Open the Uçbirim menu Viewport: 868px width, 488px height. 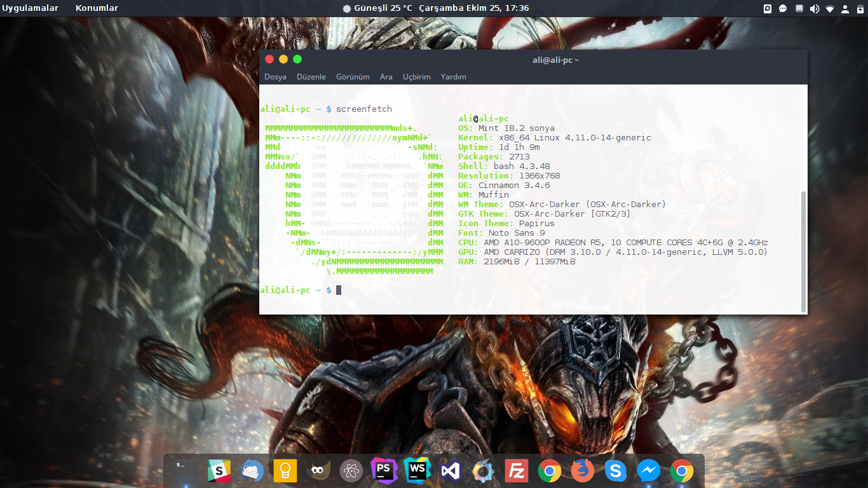[x=417, y=77]
